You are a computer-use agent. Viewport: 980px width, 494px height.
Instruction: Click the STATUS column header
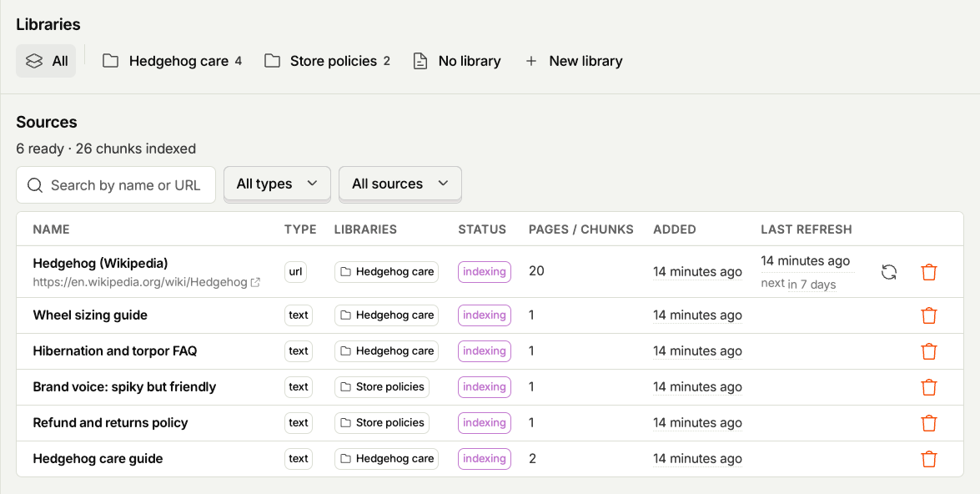click(482, 229)
